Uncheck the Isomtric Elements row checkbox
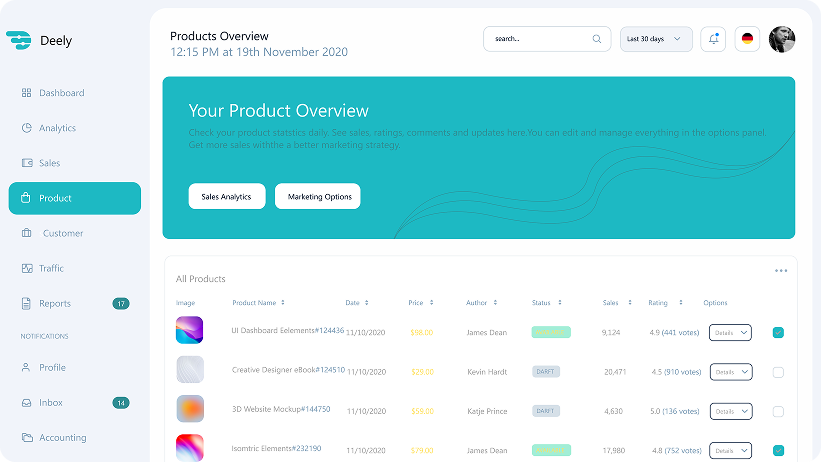 (778, 450)
